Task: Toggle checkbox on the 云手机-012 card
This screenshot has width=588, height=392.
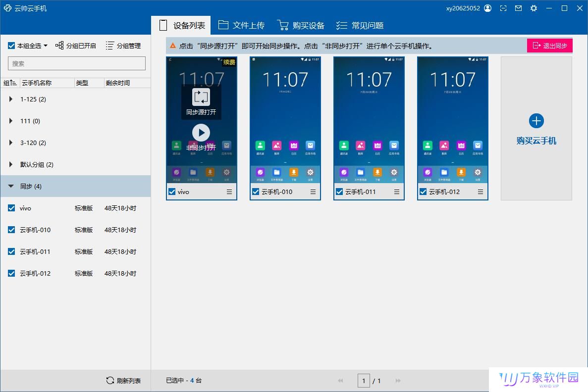Action: pyautogui.click(x=423, y=192)
